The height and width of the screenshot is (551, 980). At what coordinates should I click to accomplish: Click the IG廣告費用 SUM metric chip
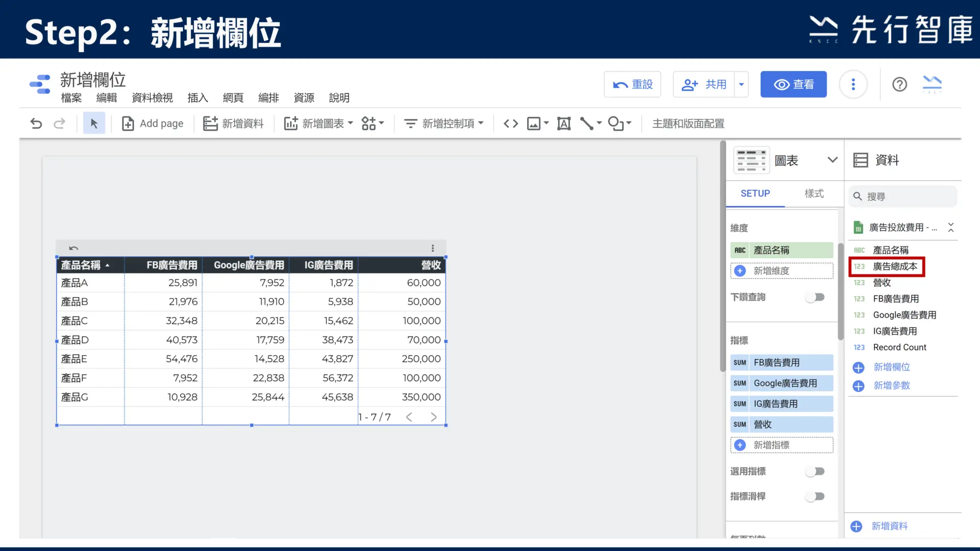(x=781, y=404)
